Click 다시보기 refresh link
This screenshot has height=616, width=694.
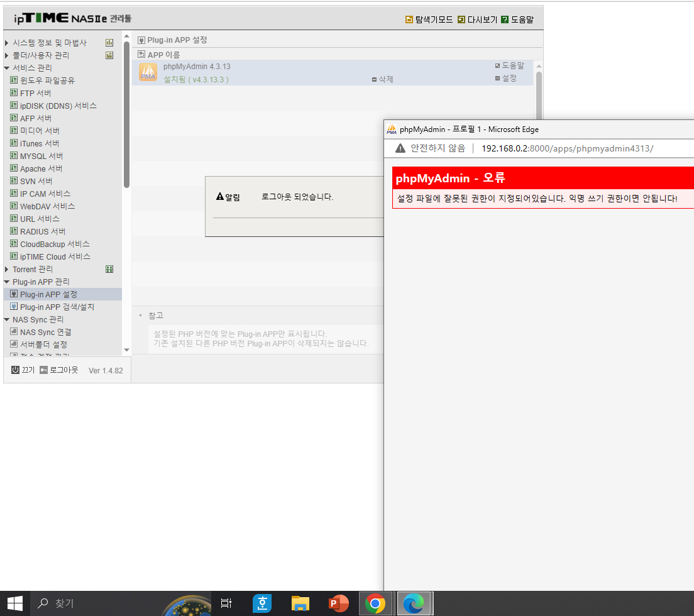point(478,20)
